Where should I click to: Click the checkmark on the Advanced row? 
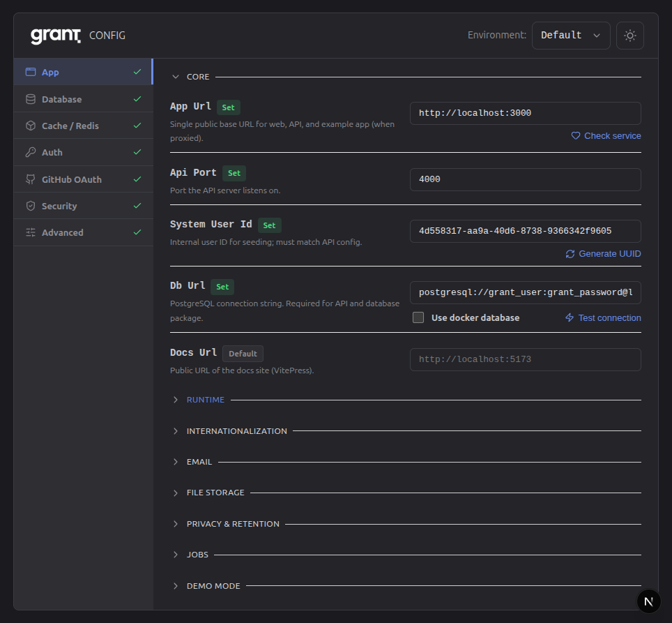tap(137, 232)
